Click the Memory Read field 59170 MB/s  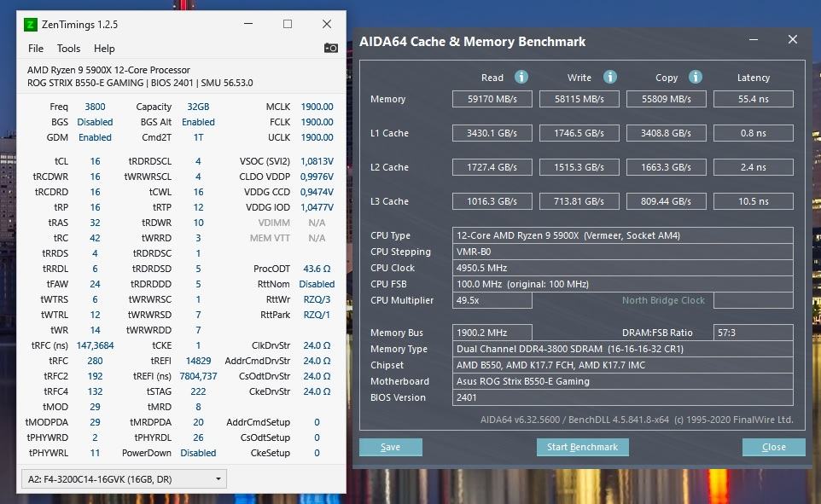(492, 99)
